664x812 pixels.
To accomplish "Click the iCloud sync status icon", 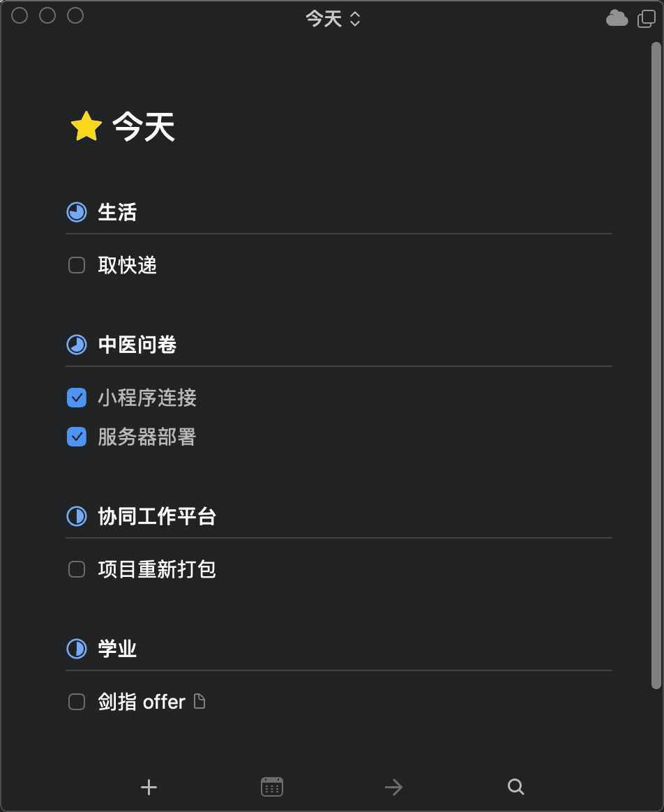I will pos(617,18).
